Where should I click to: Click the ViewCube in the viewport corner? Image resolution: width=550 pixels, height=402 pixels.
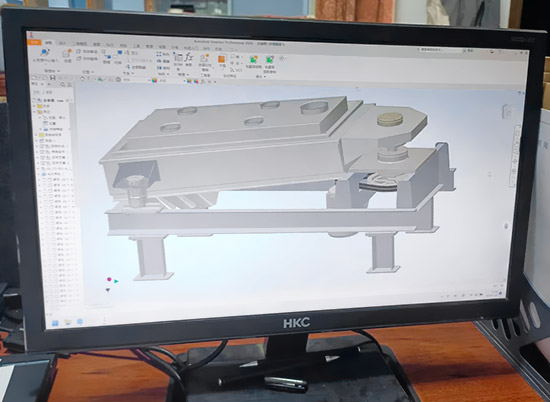click(x=508, y=111)
